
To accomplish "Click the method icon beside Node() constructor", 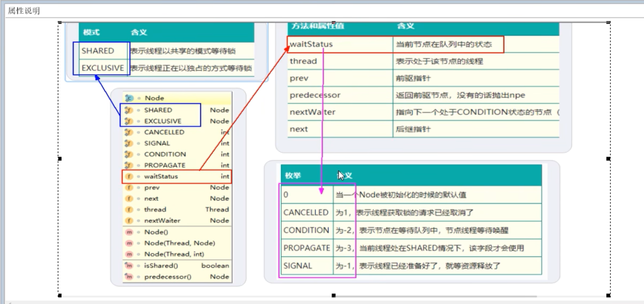I will pyautogui.click(x=129, y=232).
